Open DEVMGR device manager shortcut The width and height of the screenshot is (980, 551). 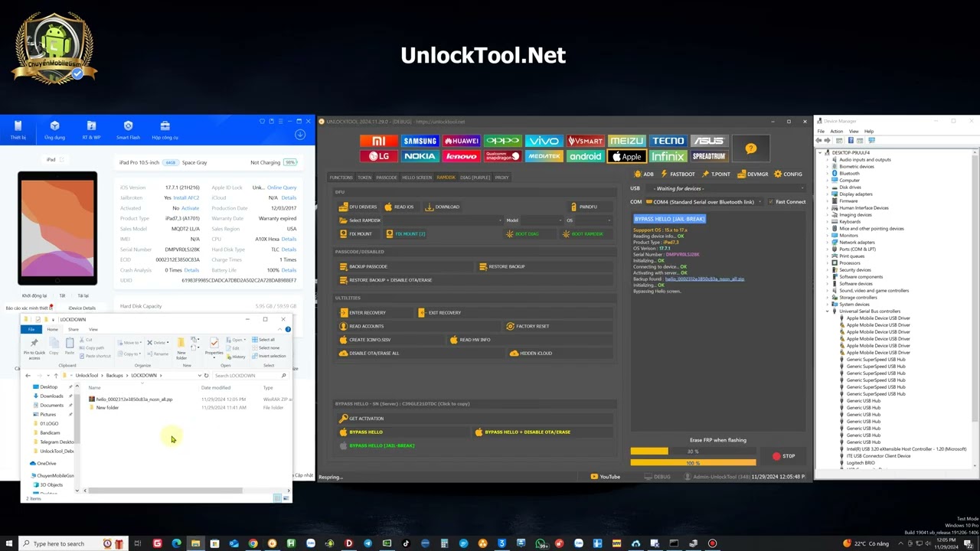point(753,174)
